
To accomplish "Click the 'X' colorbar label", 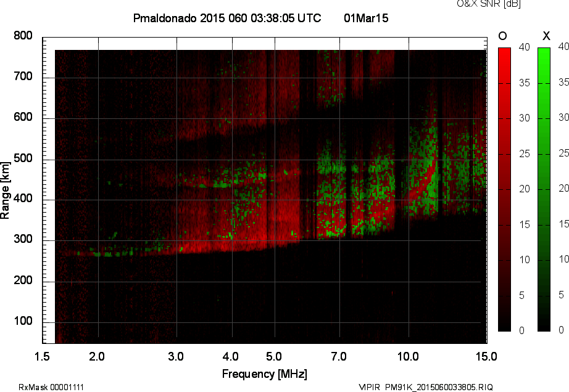I will (x=546, y=36).
